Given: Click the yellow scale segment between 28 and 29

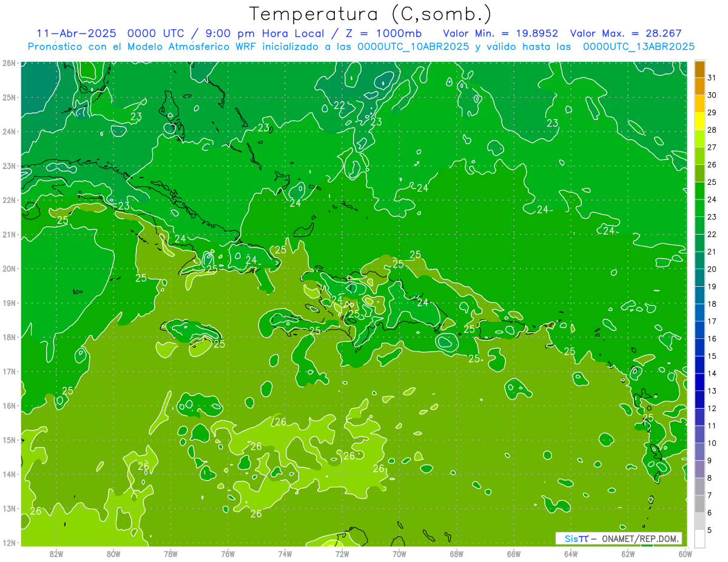Looking at the screenshot, I should coord(699,121).
